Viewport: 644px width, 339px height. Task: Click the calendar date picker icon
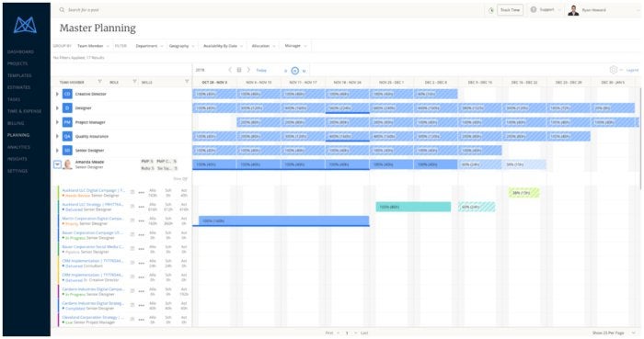point(239,70)
